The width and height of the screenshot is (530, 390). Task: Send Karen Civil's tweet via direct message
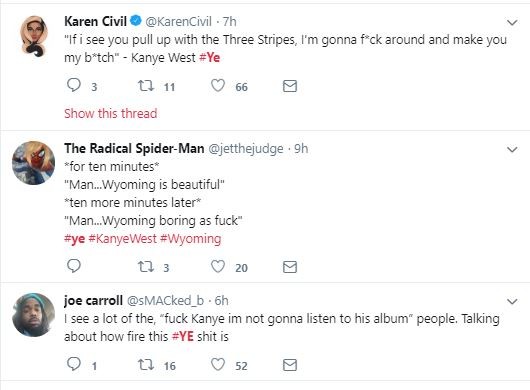290,86
